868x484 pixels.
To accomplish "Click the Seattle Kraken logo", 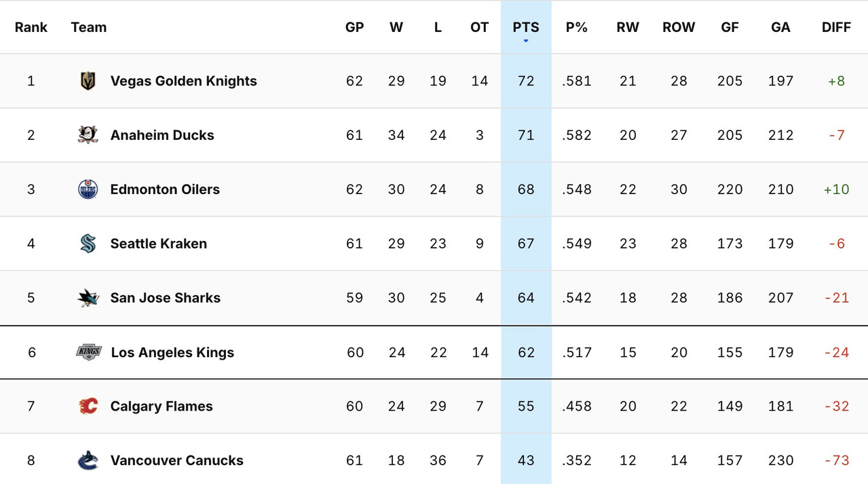I will click(x=88, y=243).
